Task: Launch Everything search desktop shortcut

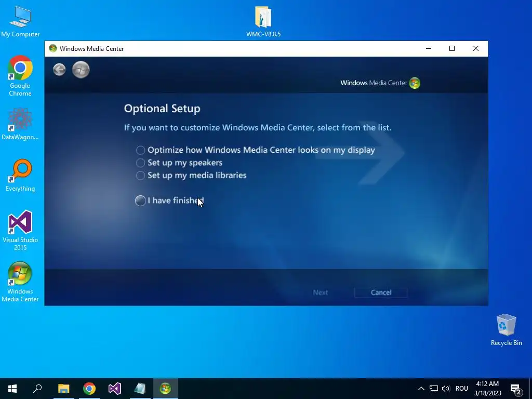Action: point(20,176)
